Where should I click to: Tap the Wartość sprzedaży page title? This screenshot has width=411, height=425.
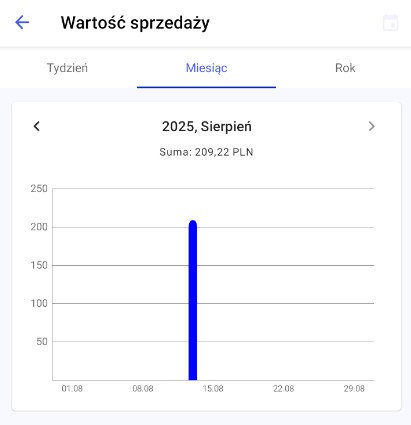135,23
